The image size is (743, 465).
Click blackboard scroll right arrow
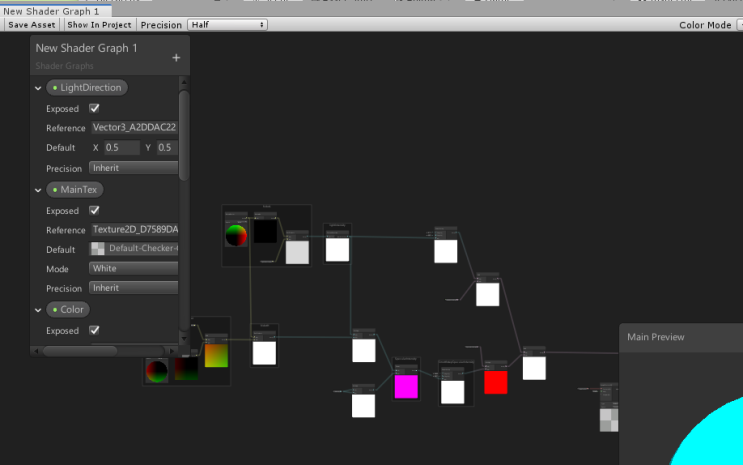click(x=172, y=351)
